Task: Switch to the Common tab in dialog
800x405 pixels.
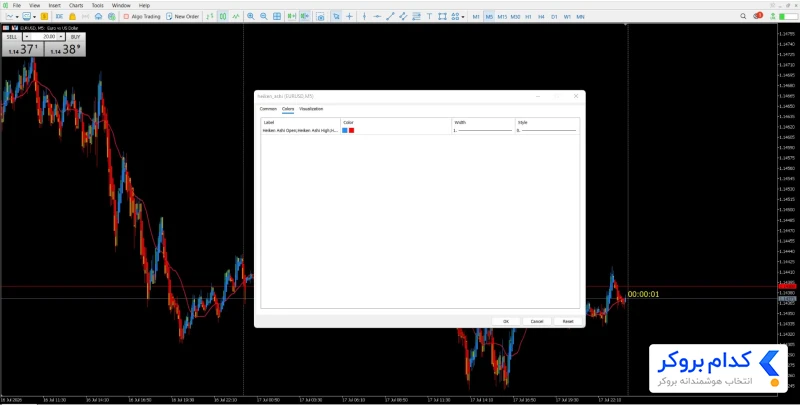Action: coord(268,109)
